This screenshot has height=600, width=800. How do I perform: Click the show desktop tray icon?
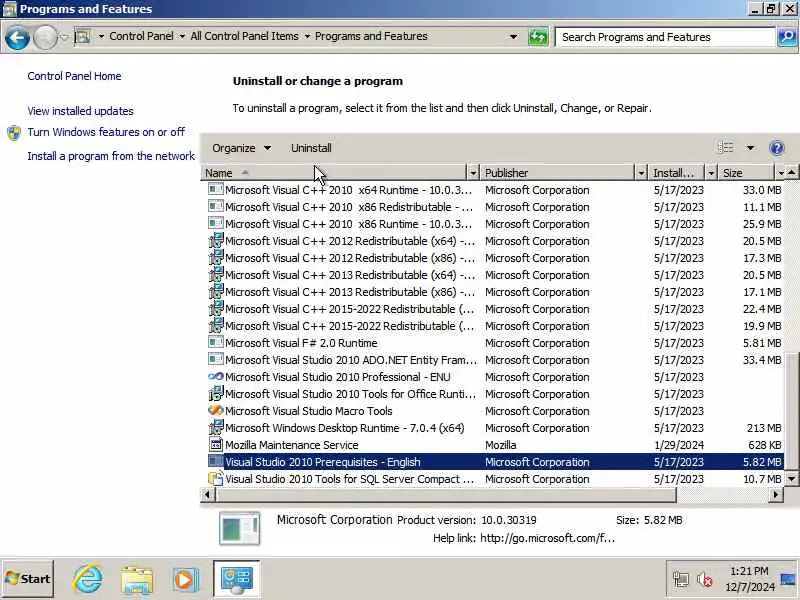pos(789,579)
